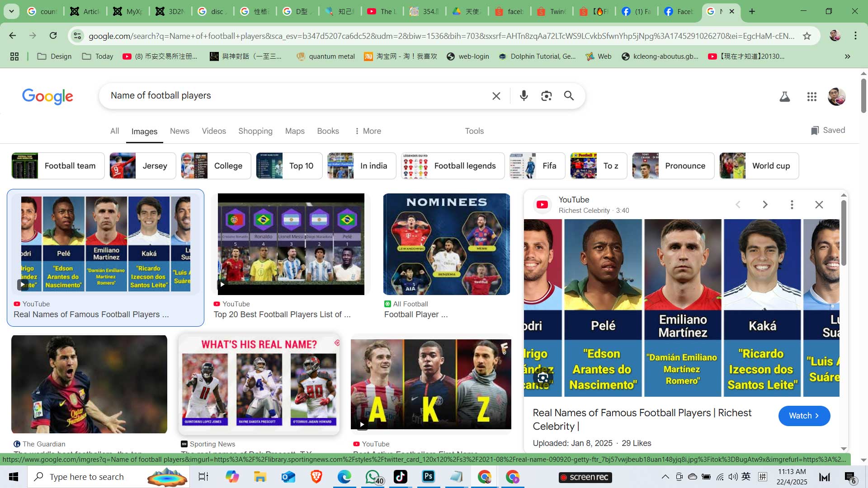868x488 pixels.
Task: Show next image in preview panel
Action: coord(765,205)
